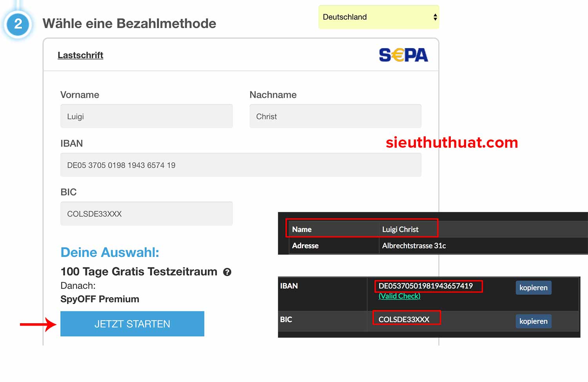This screenshot has width=588, height=382.
Task: Open the Deutschland country dropdown
Action: tap(378, 17)
